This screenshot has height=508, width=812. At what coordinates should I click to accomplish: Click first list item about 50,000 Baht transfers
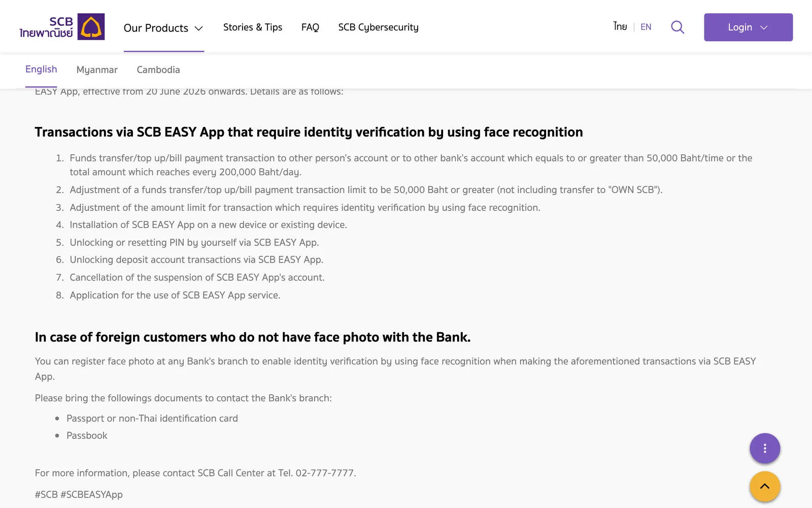(x=411, y=165)
